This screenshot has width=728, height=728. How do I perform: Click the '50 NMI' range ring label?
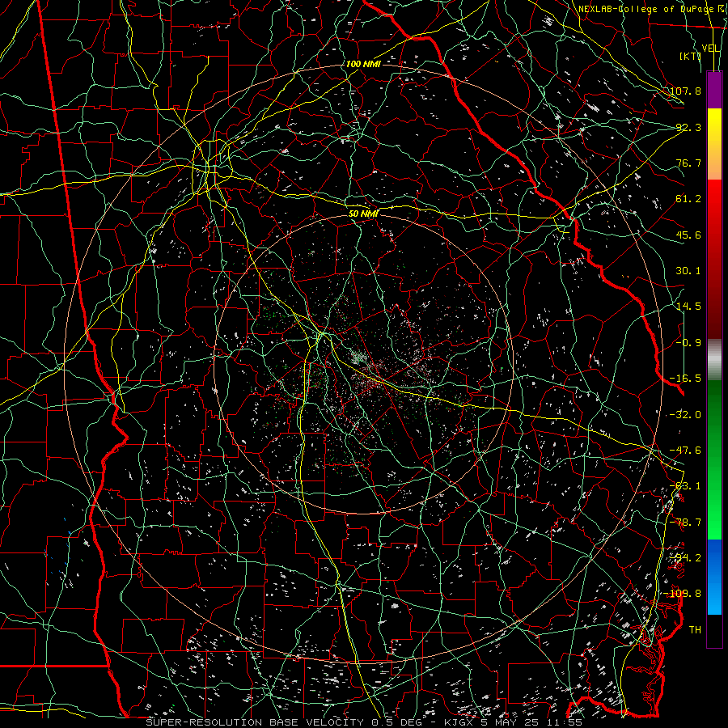[363, 214]
